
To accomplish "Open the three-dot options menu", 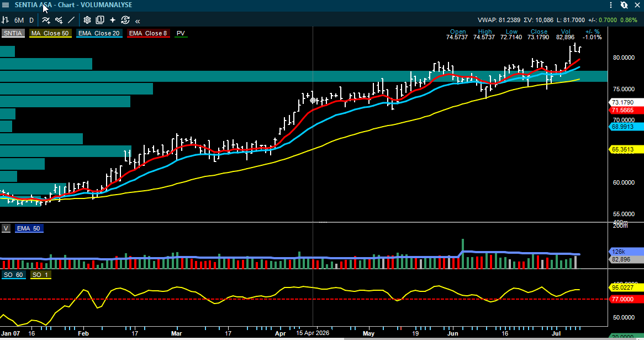I will click(611, 5).
